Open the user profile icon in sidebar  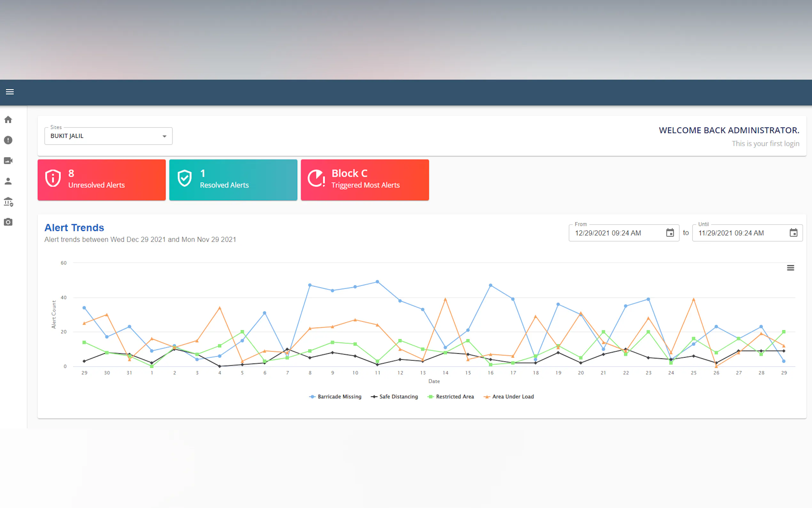[8, 181]
